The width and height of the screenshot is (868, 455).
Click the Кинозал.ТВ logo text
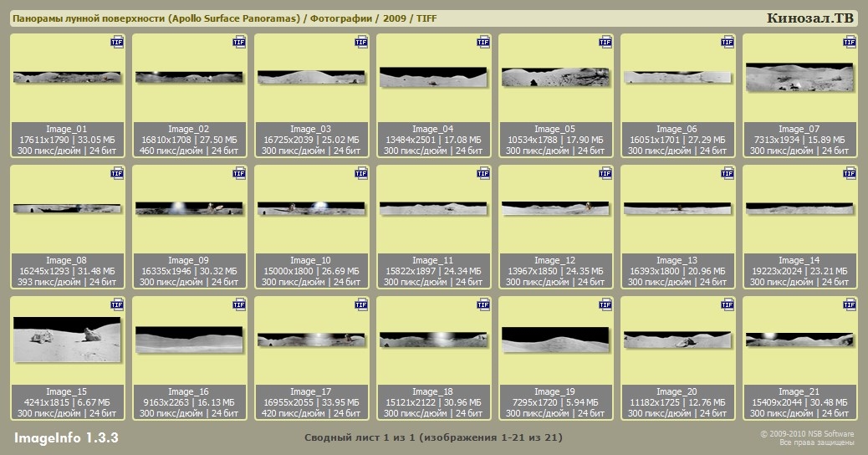click(x=811, y=18)
